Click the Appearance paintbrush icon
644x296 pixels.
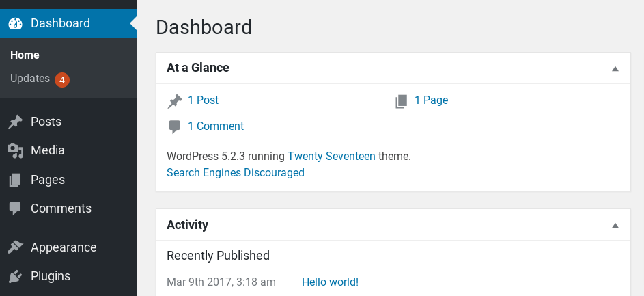pos(15,247)
